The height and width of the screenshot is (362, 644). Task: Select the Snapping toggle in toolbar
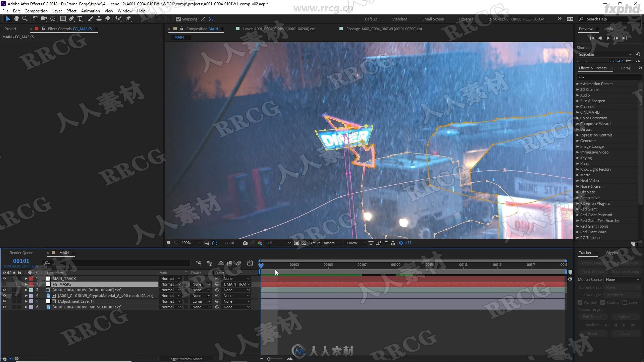pos(179,18)
